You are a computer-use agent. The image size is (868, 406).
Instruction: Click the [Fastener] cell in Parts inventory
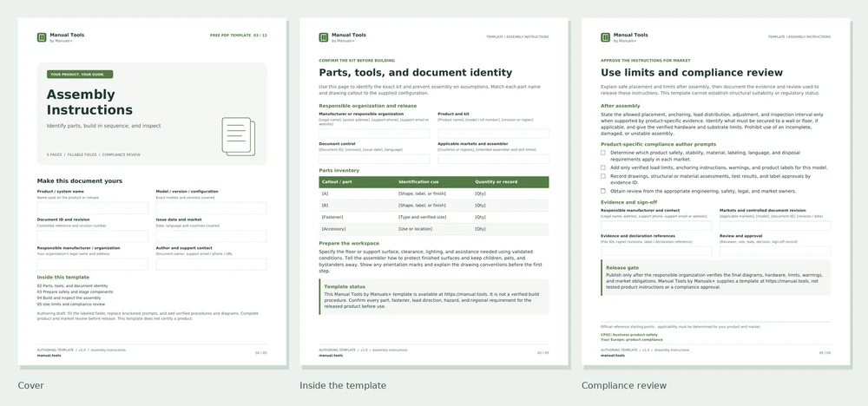coord(331,218)
